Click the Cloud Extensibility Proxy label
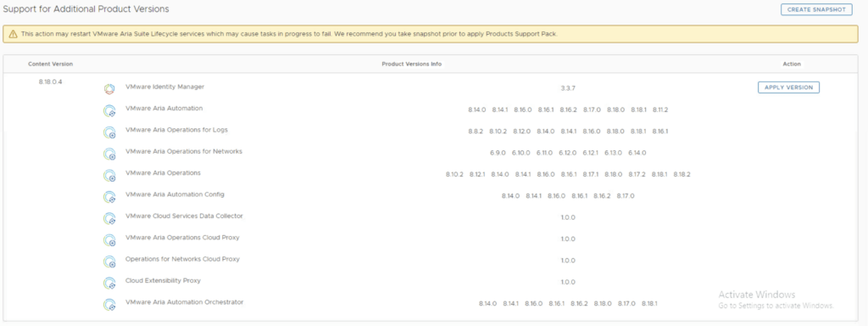This screenshot has width=868, height=326. [x=163, y=280]
